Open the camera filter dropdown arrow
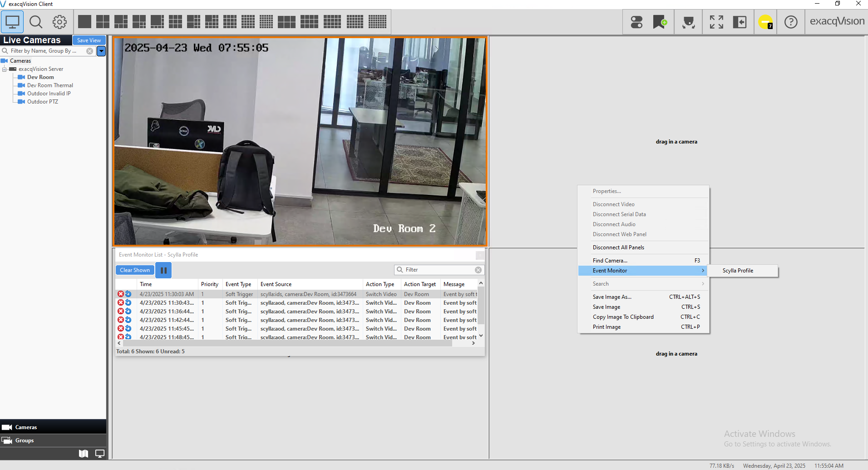 (101, 51)
